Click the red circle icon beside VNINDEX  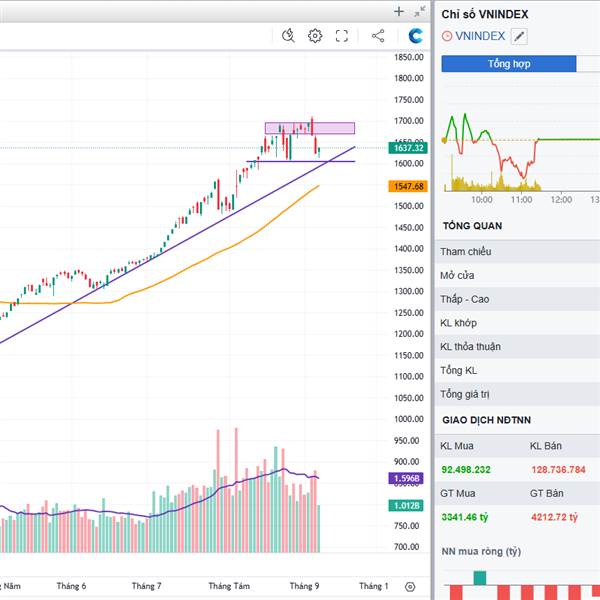447,36
